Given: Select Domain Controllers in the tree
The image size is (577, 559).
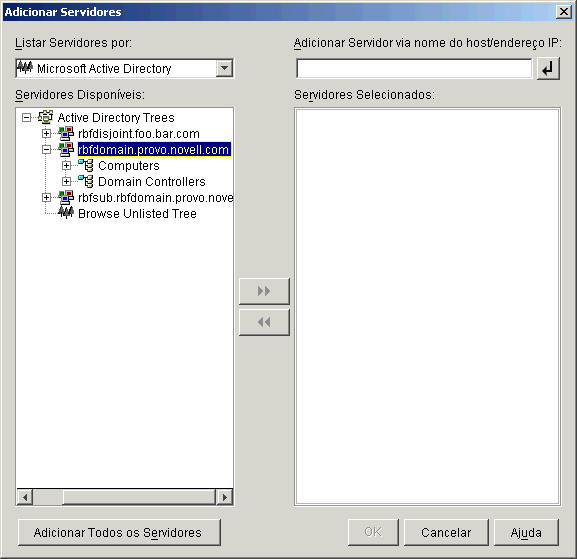Looking at the screenshot, I should pyautogui.click(x=152, y=181).
